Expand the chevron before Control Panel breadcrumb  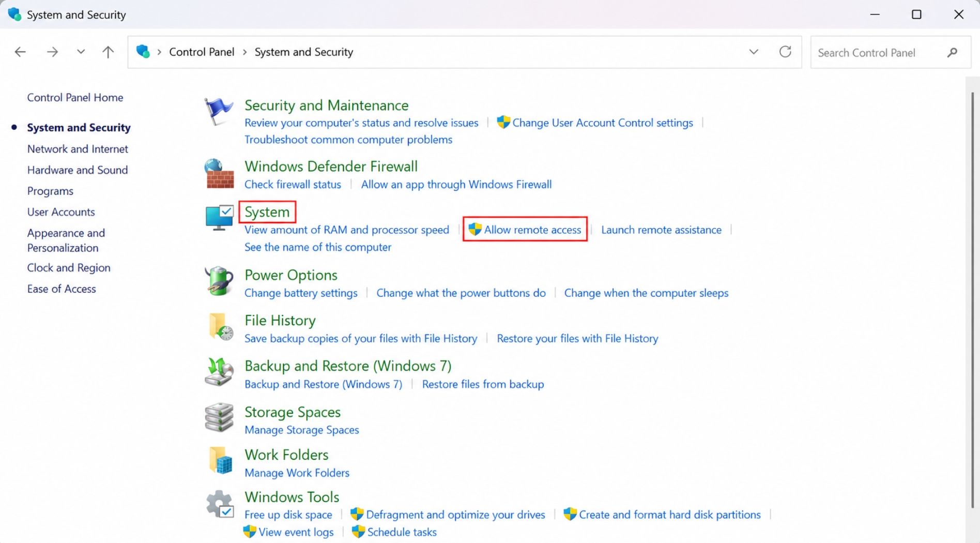click(159, 52)
